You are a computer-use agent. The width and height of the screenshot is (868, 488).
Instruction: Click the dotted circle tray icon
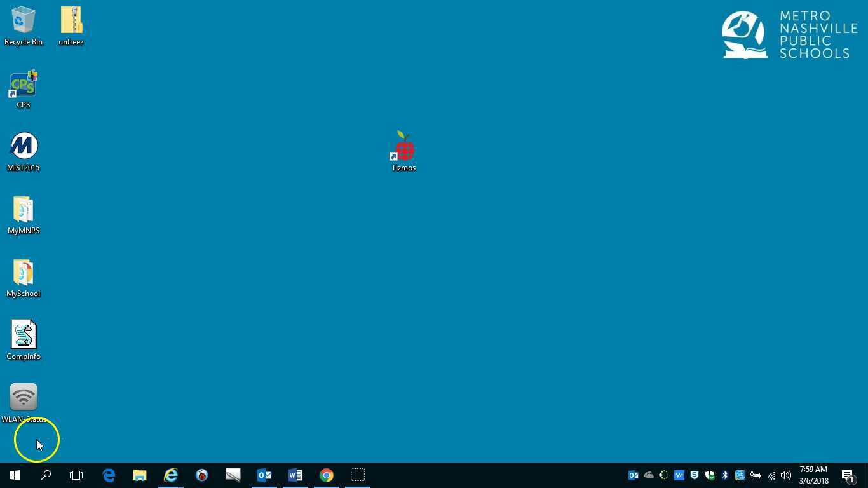point(664,475)
